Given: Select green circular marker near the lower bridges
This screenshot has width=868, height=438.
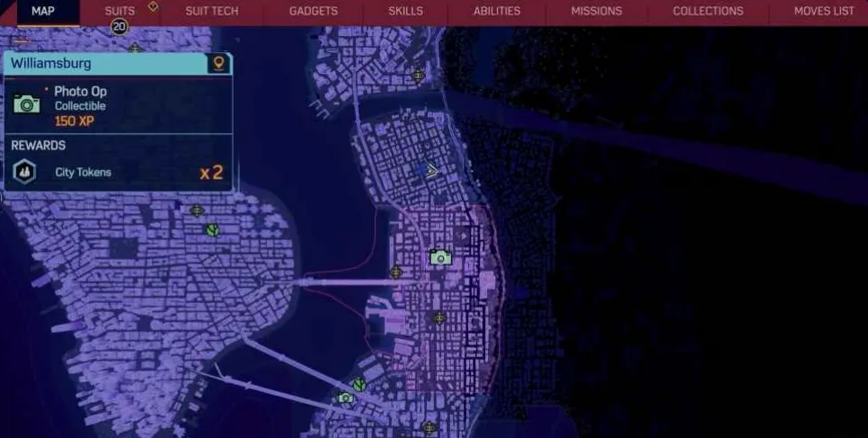Looking at the screenshot, I should pyautogui.click(x=359, y=385).
